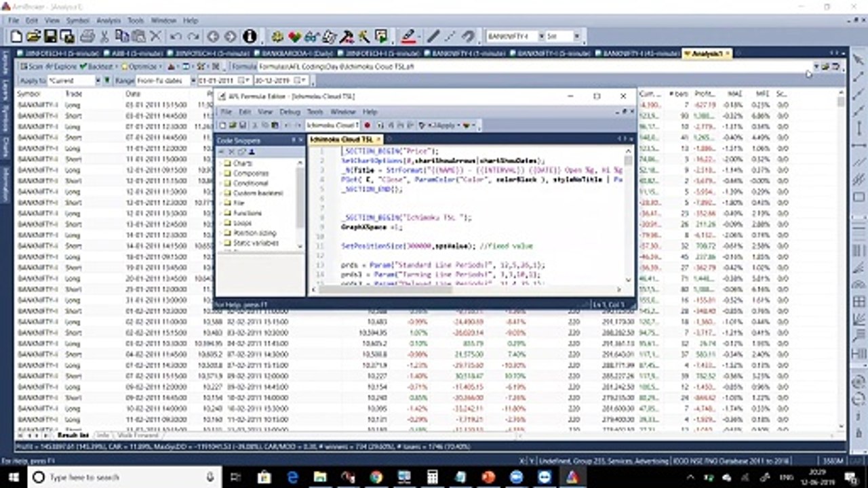Click the Back navigation circle arrow
868x488 pixels.
[212, 36]
